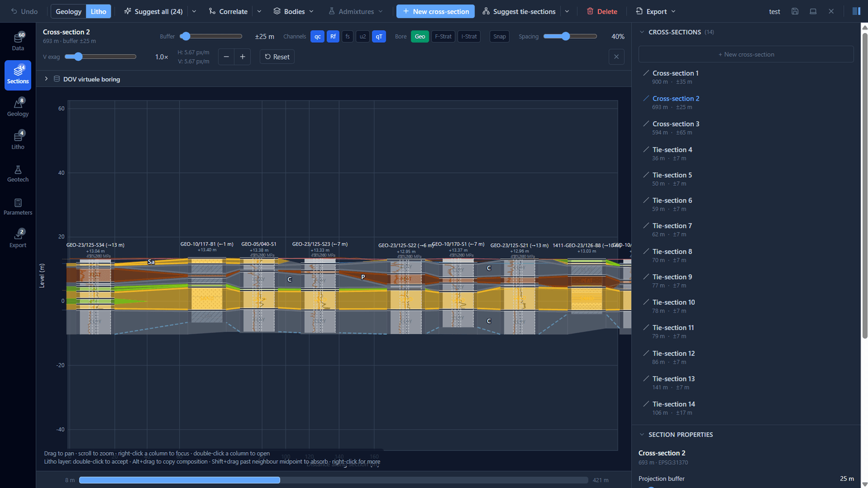Screen dimensions: 868x488
Task: Adjust the Buffer slider
Action: click(x=211, y=36)
